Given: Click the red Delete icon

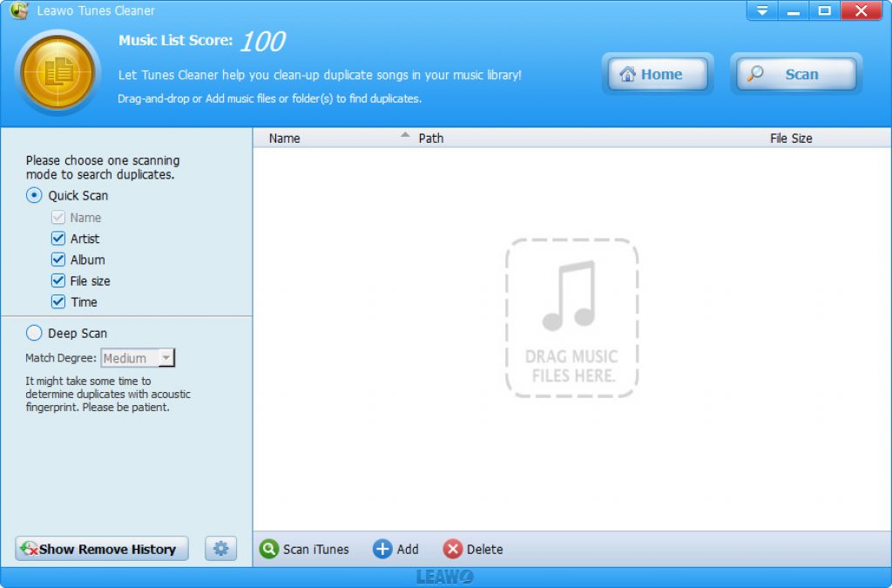Looking at the screenshot, I should (452, 550).
